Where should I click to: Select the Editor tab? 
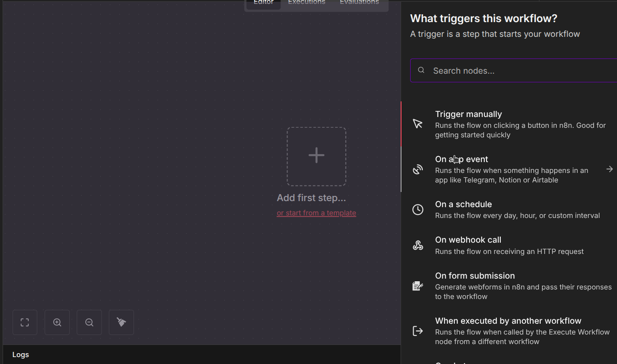[264, 3]
